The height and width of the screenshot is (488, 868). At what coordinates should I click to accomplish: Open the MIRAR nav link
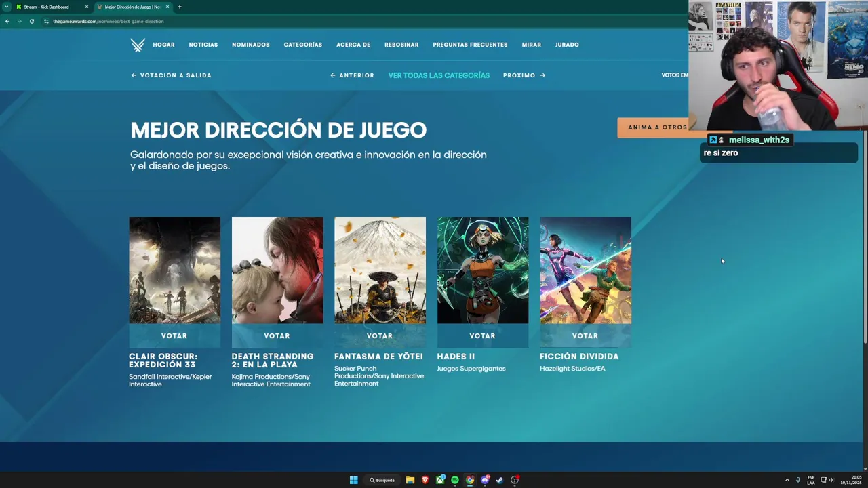click(x=532, y=45)
